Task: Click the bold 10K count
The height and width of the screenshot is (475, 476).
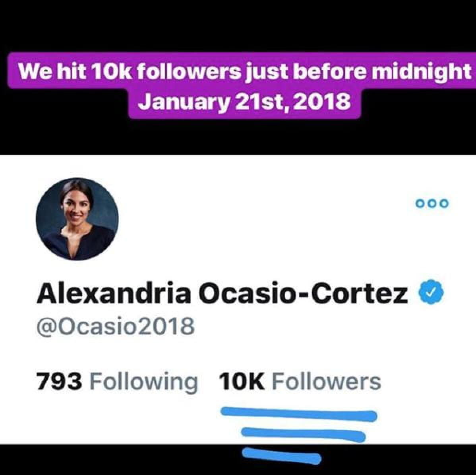Action: pyautogui.click(x=241, y=381)
